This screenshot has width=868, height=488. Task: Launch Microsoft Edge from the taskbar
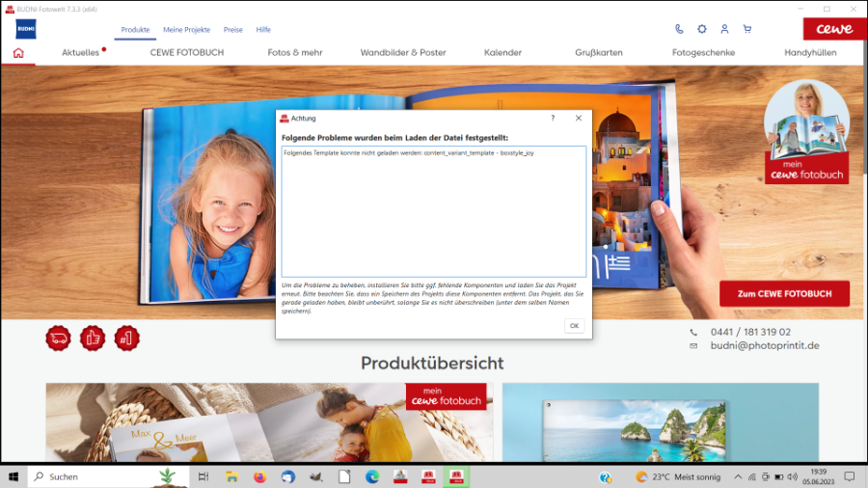coord(372,476)
